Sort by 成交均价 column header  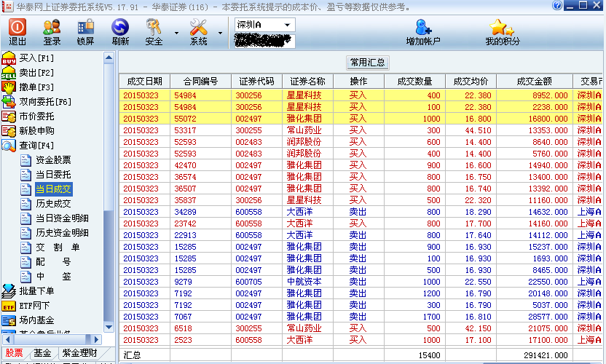pyautogui.click(x=471, y=81)
